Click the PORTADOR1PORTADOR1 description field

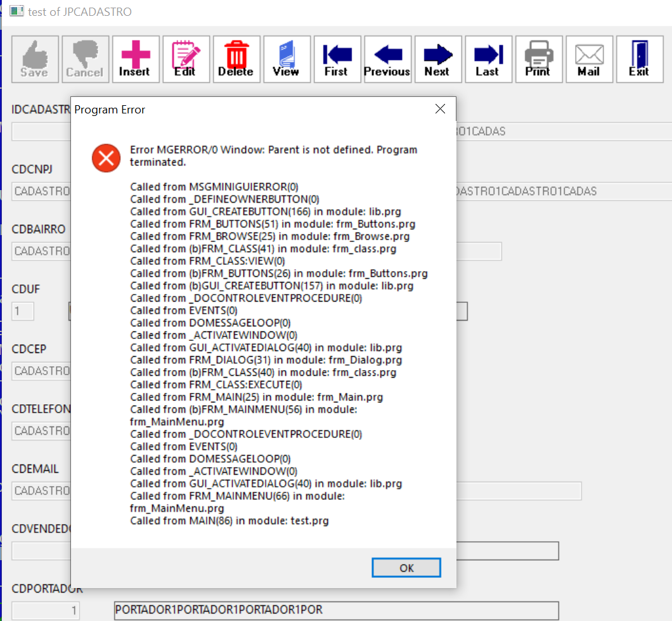point(337,610)
